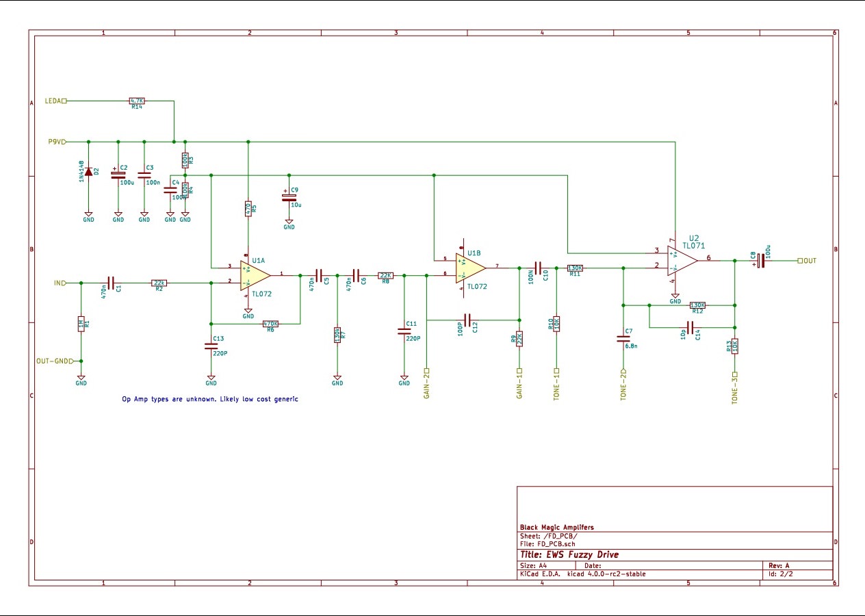Image resolution: width=865 pixels, height=616 pixels.
Task: Click the R1 1M resistor
Action: pos(81,324)
